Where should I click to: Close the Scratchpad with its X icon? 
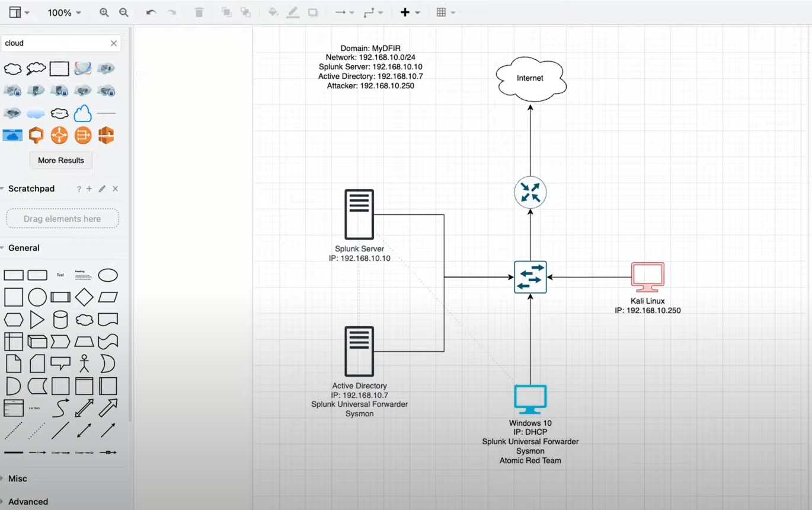116,189
